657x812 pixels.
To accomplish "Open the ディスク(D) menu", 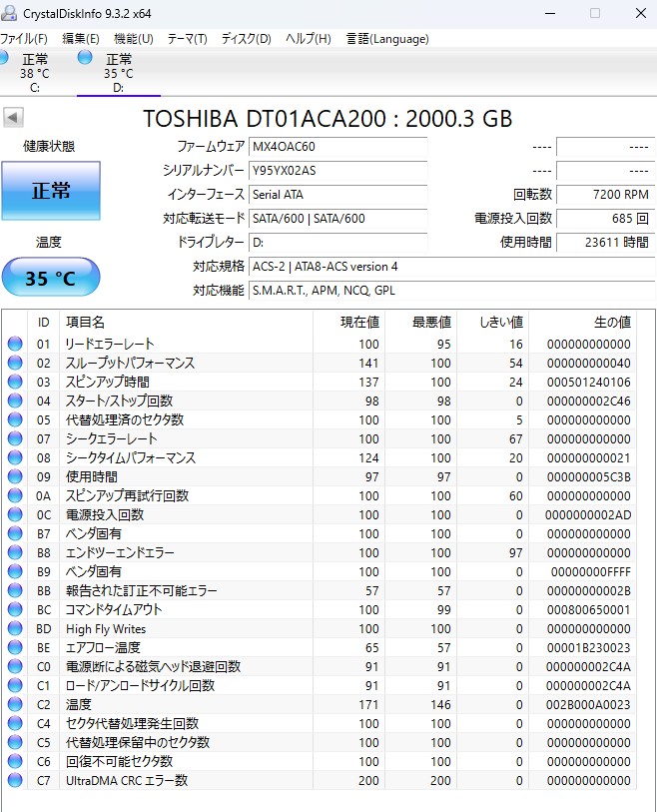I will (246, 39).
